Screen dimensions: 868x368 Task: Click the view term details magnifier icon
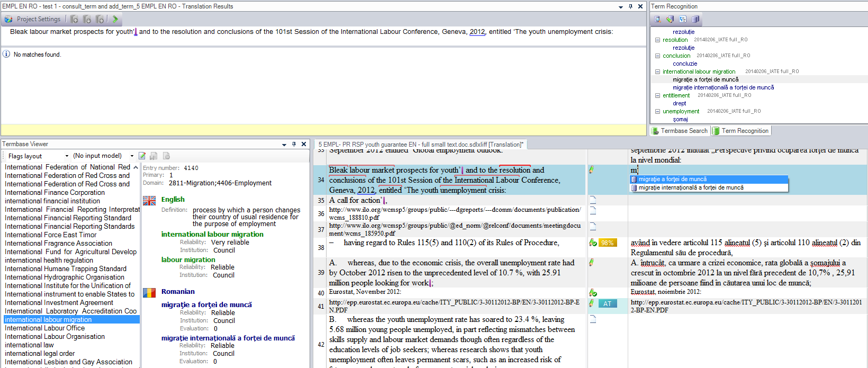point(657,19)
